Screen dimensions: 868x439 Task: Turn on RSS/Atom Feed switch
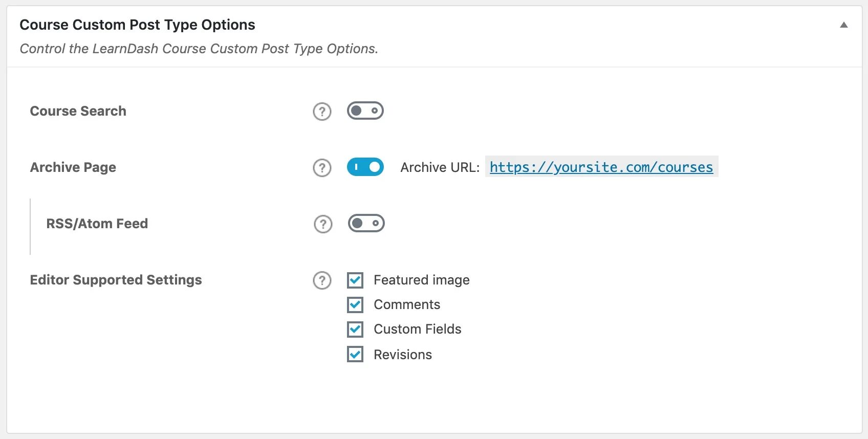point(366,223)
